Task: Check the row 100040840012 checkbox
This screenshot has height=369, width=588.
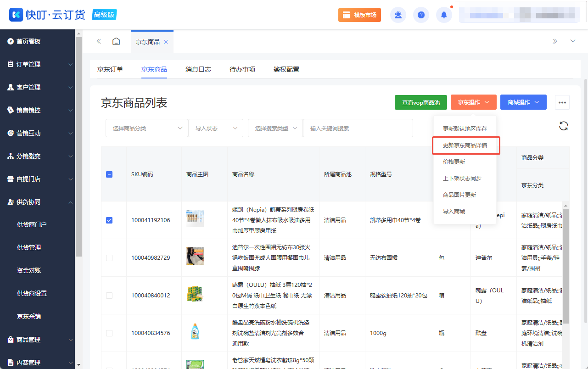Action: (109, 296)
